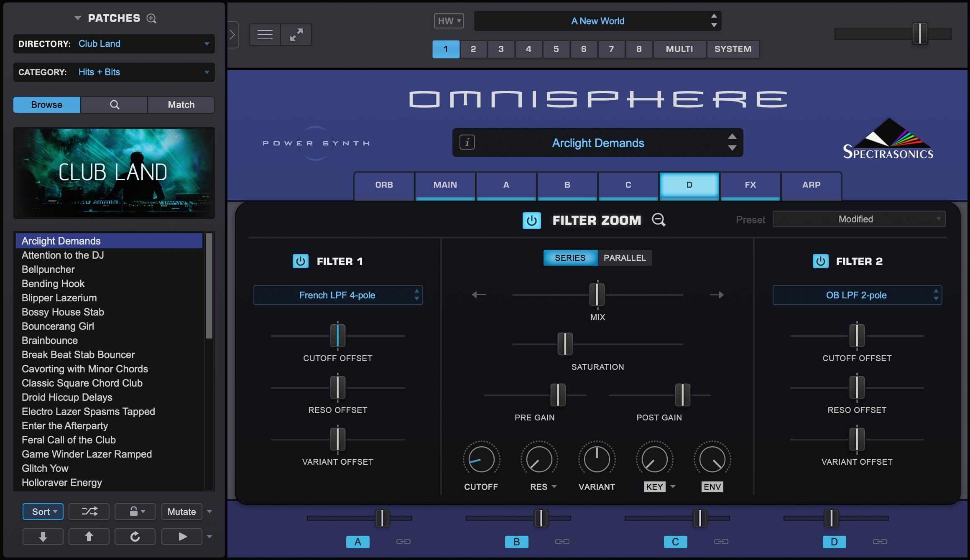Click the lock patch criteria icon

pos(133,512)
